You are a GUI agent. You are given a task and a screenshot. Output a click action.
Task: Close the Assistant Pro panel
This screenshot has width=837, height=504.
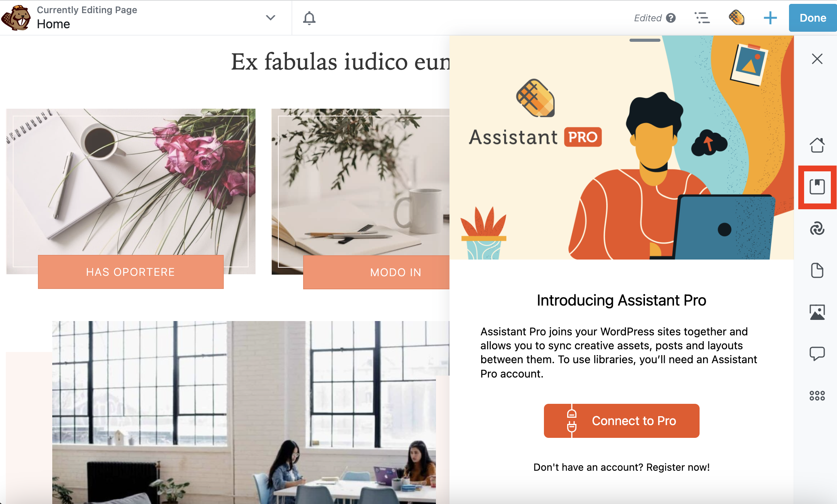[816, 58]
